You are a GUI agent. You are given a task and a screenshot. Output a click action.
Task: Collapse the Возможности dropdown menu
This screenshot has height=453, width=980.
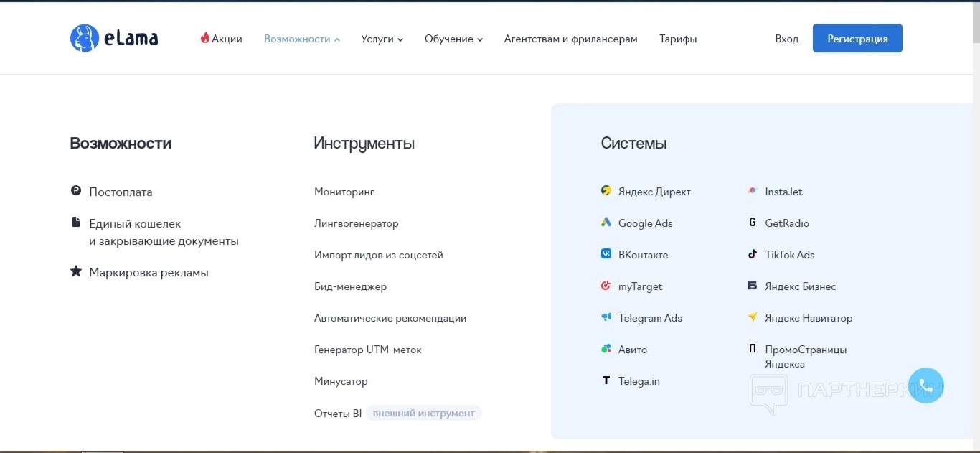(x=301, y=39)
